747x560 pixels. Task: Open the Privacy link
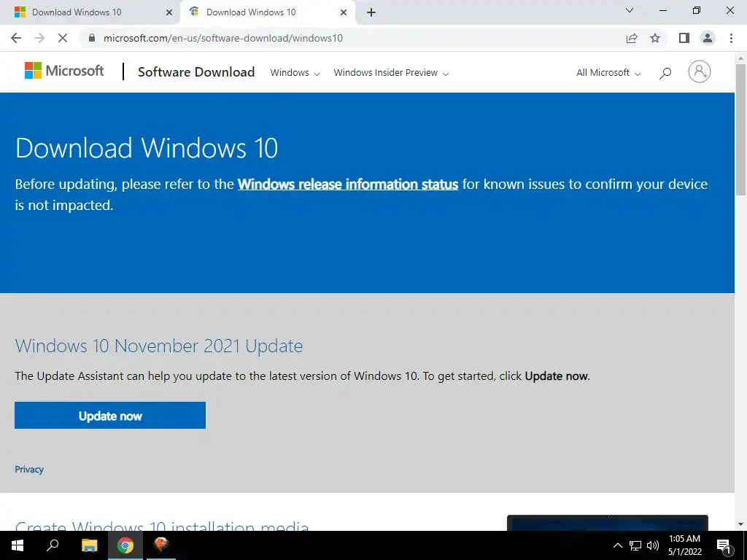point(29,469)
